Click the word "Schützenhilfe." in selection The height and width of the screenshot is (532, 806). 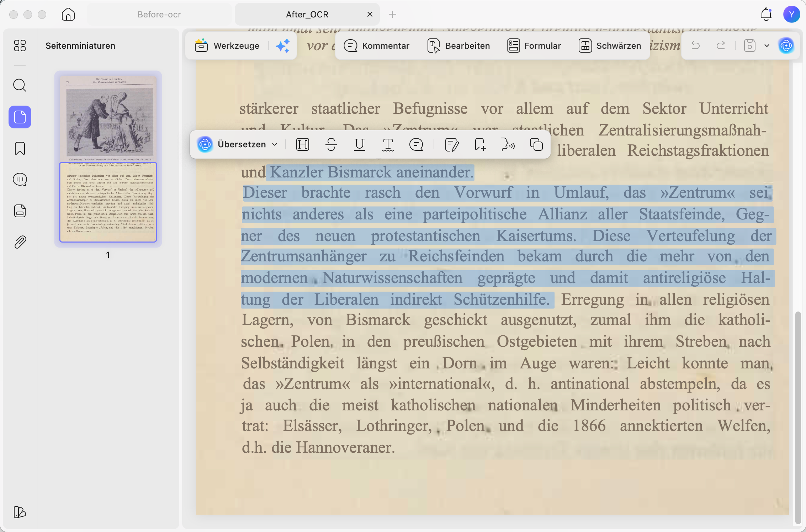(502, 299)
